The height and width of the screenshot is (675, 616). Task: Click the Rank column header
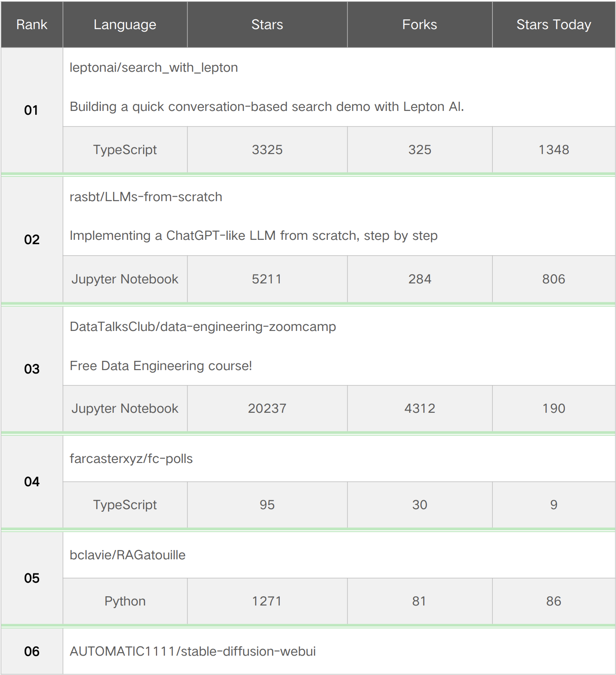pos(32,25)
